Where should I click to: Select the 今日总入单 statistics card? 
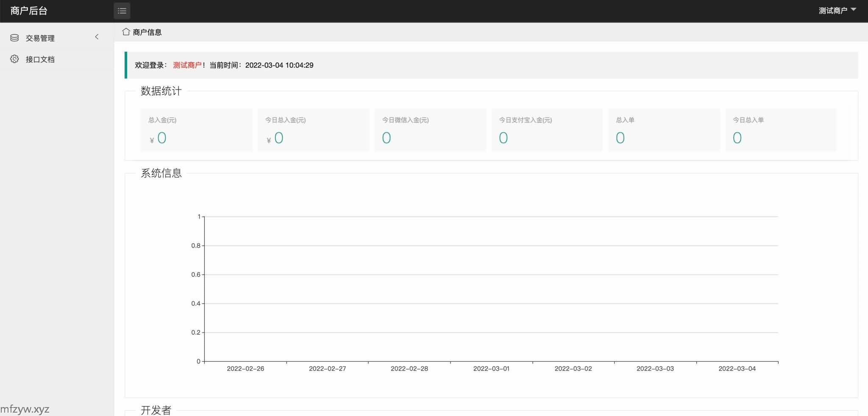(781, 130)
